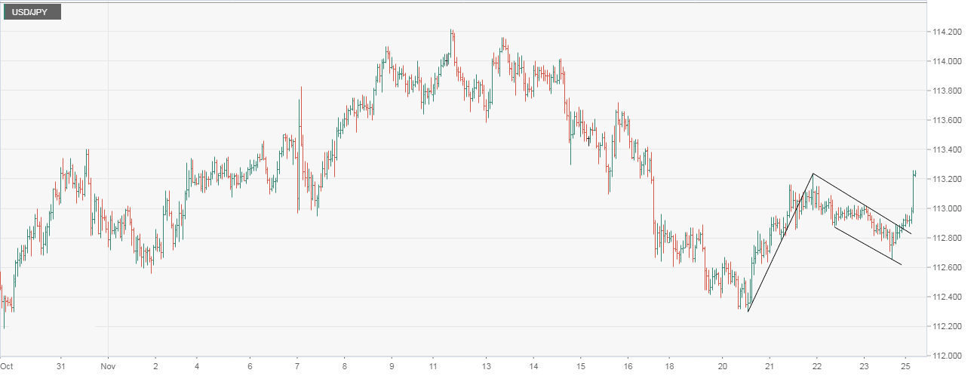This screenshot has width=980, height=376.
Task: Click the 114.200 price axis label
Action: pos(945,32)
